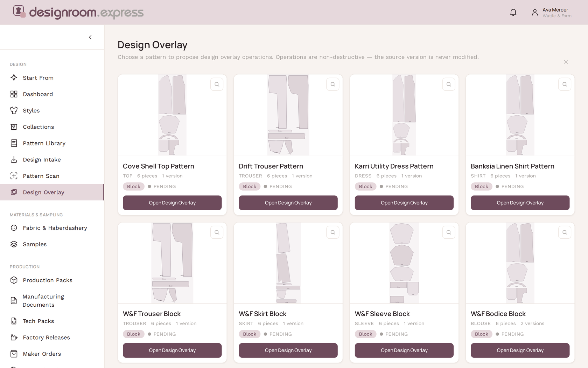Open Design Overlay for W&F Skirt Block
Image resolution: width=588 pixels, height=368 pixels.
288,350
